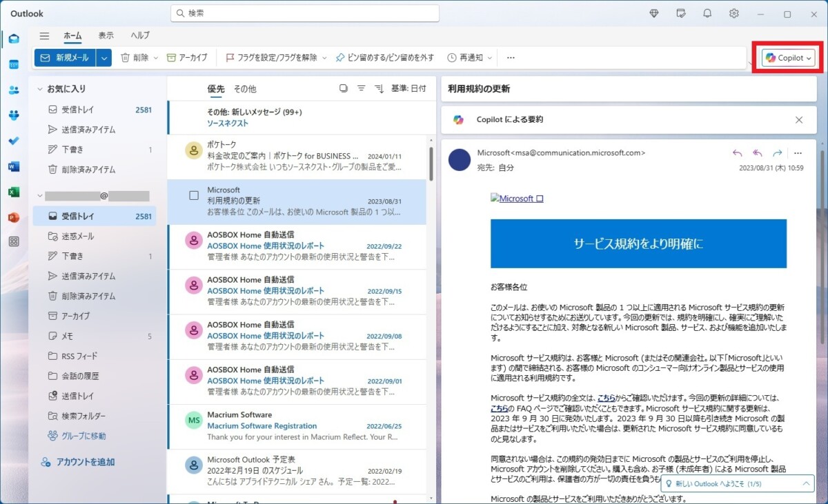Close the Copilot による要約 panel
This screenshot has width=828, height=504.
799,119
